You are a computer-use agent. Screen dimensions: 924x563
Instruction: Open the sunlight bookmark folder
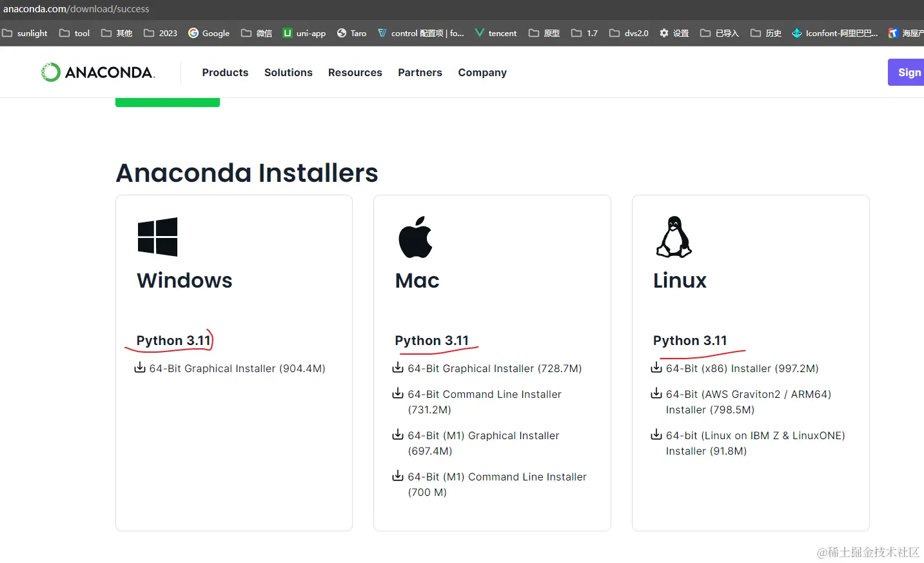pyautogui.click(x=25, y=33)
